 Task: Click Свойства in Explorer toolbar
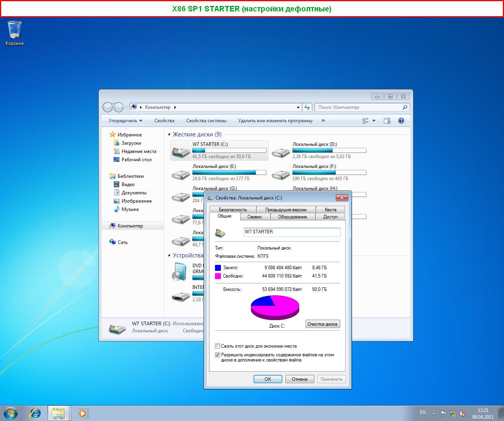(164, 121)
